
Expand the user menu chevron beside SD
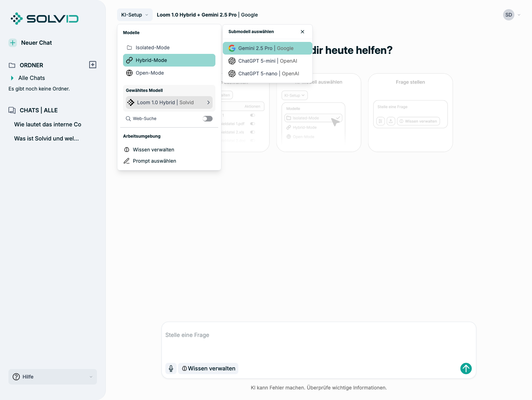(519, 15)
